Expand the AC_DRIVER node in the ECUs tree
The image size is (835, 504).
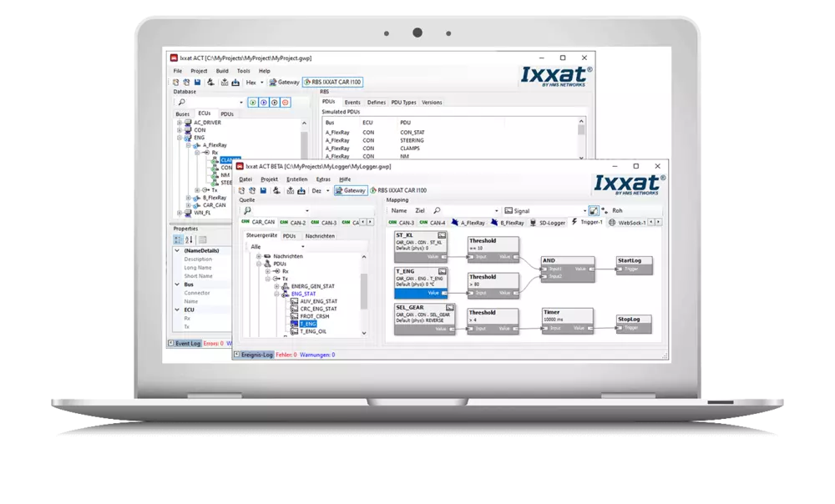click(x=180, y=123)
